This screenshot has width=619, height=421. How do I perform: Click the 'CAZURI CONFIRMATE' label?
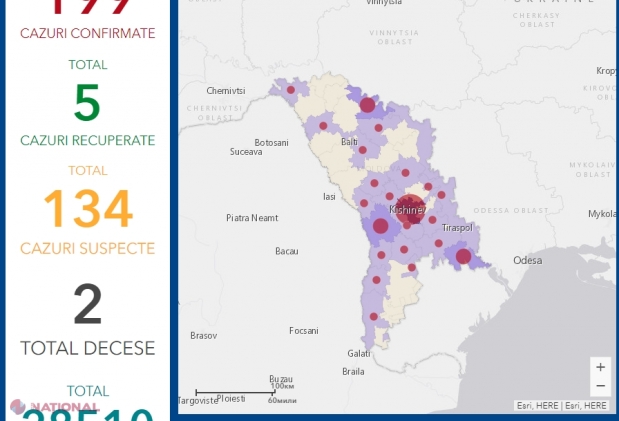coord(88,33)
